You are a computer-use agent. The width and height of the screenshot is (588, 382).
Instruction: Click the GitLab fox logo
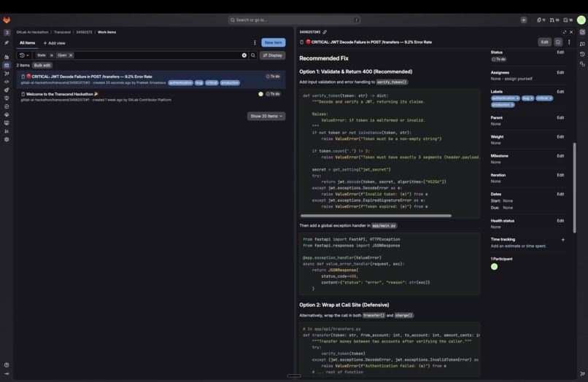7,20
